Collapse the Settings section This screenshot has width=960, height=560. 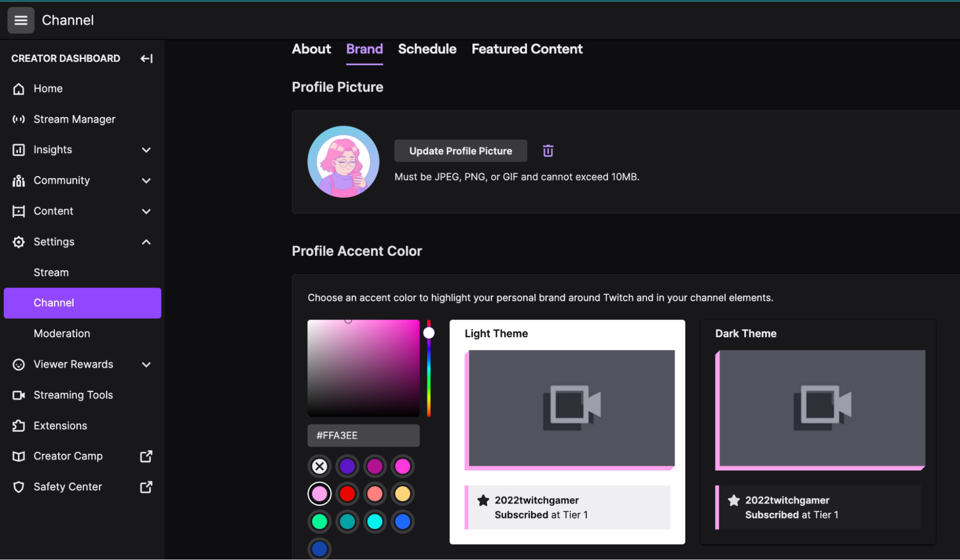(146, 242)
